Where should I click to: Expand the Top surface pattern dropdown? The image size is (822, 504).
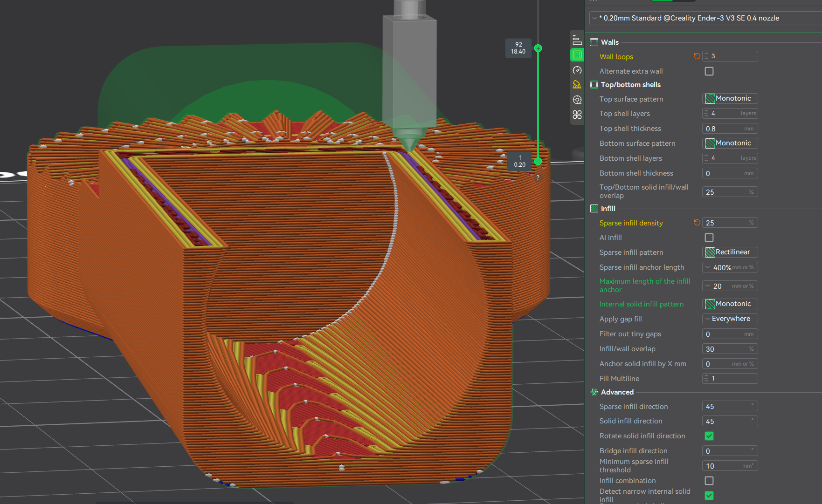[x=730, y=99]
